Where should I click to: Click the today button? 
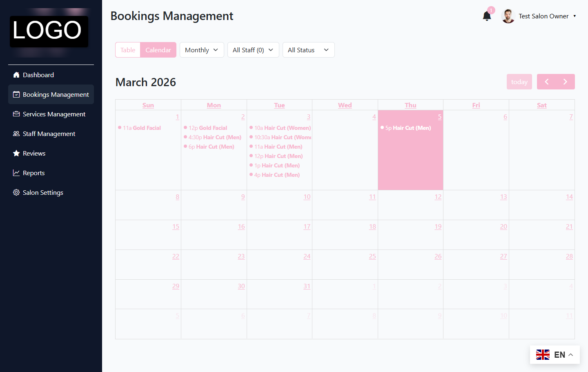point(519,82)
